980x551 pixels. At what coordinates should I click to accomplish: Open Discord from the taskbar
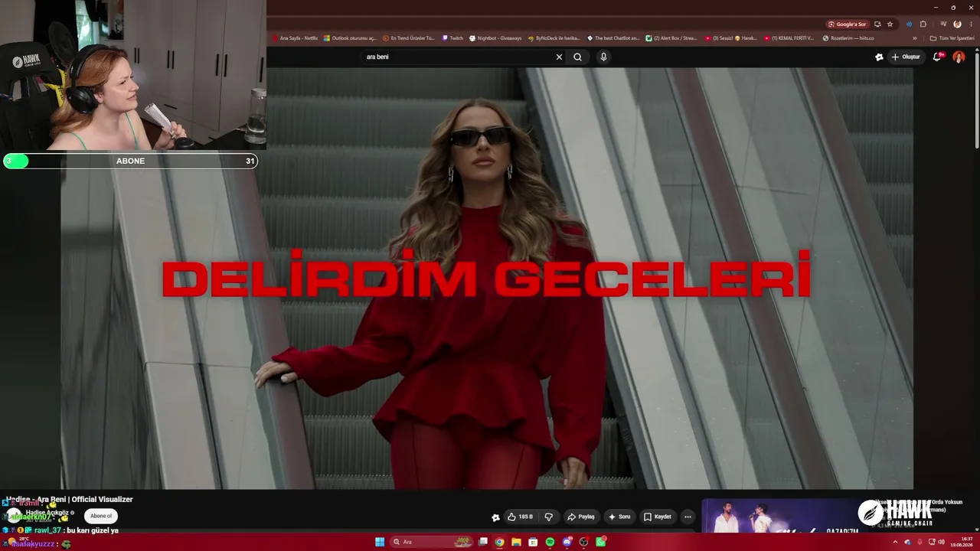coord(567,542)
